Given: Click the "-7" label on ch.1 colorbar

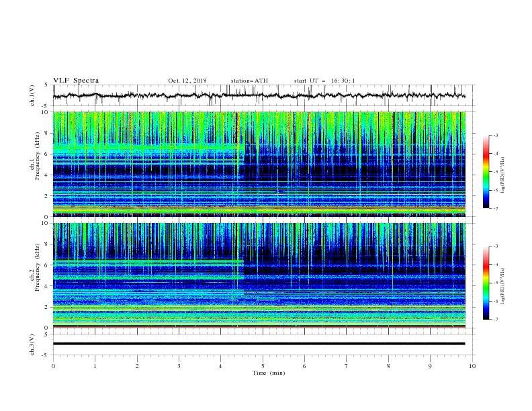Looking at the screenshot, I should point(495,208).
